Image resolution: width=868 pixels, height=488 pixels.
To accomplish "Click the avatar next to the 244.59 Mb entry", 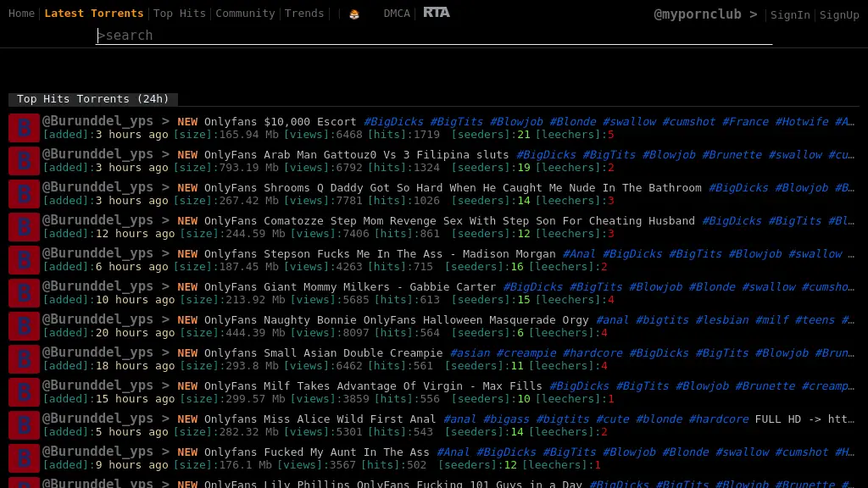I will [x=24, y=227].
